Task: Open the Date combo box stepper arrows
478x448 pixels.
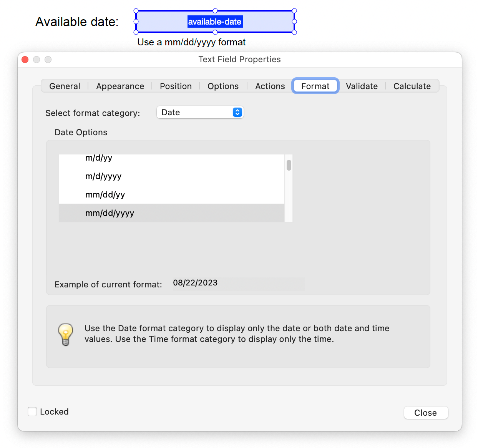Action: (237, 112)
